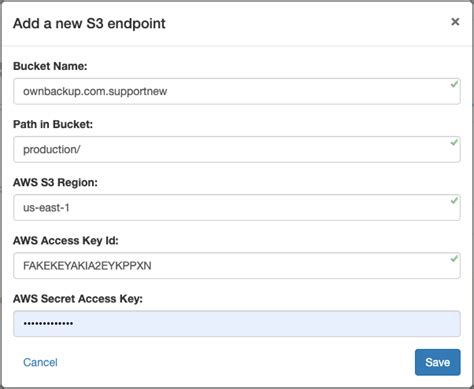Focus the Path in Bucket input field
The height and width of the screenshot is (389, 474).
[237, 149]
